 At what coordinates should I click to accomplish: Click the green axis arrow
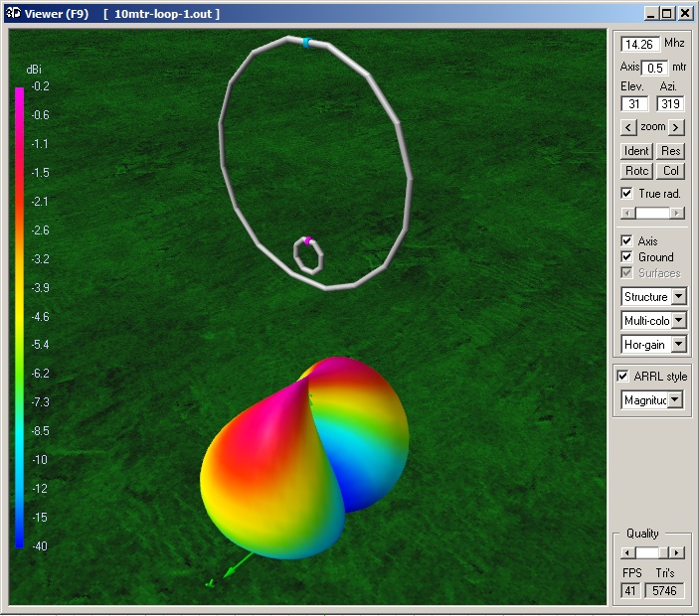coord(236,566)
